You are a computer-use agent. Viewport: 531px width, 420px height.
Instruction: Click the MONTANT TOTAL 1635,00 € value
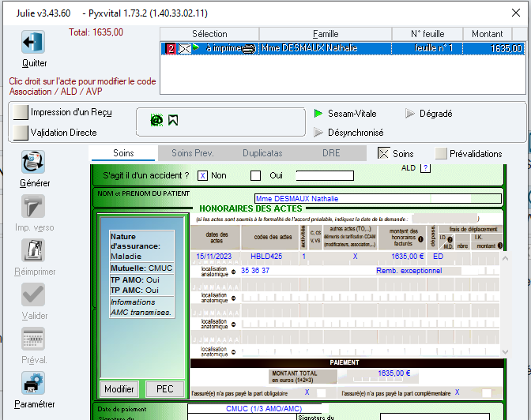(394, 373)
